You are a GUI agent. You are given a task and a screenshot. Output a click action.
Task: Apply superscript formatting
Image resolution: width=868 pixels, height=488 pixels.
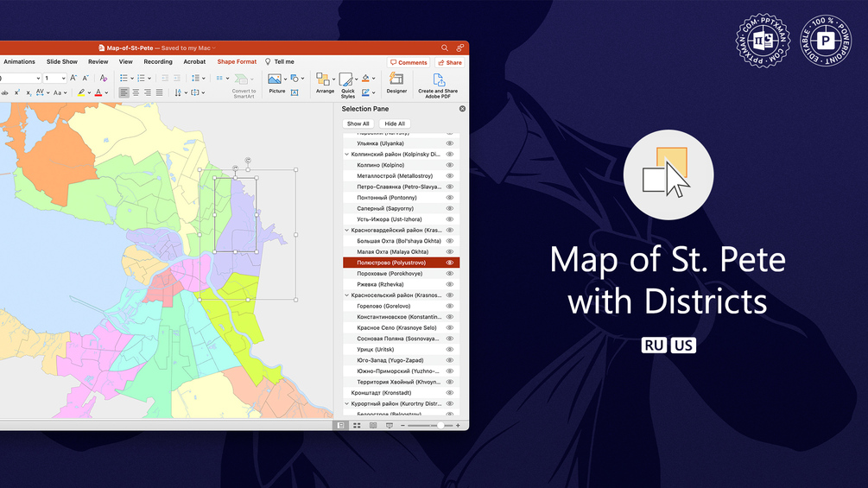click(17, 92)
